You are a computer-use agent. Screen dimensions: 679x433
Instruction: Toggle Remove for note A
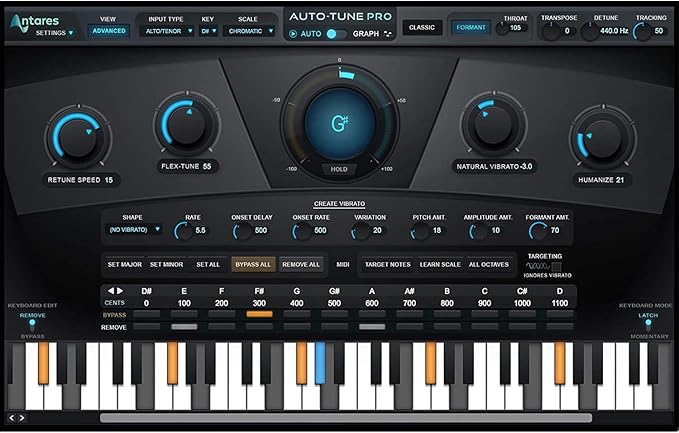click(372, 327)
